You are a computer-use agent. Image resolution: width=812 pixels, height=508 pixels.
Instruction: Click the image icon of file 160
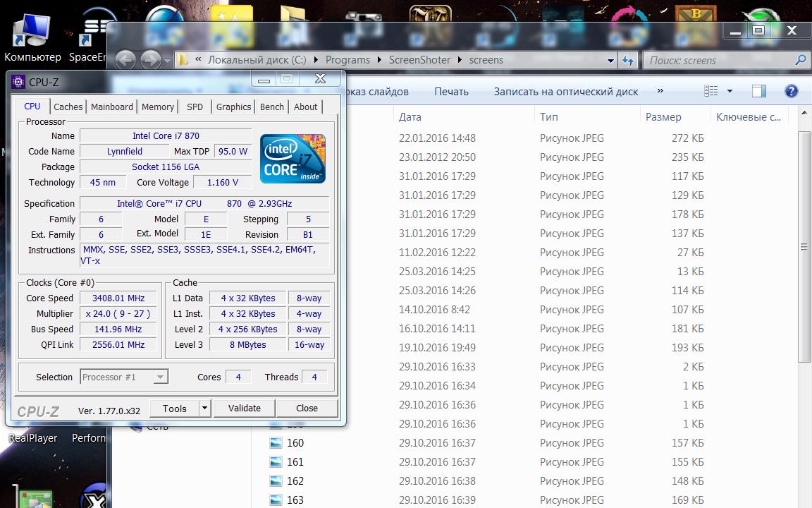276,443
